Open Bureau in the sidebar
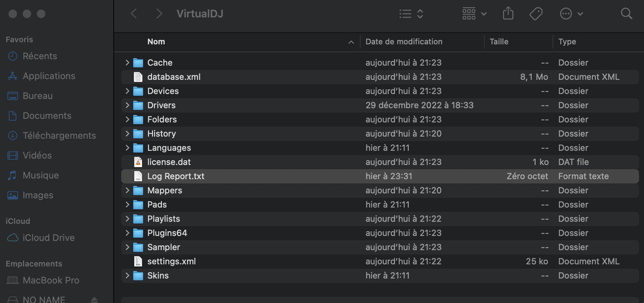The width and height of the screenshot is (644, 303). (30, 96)
